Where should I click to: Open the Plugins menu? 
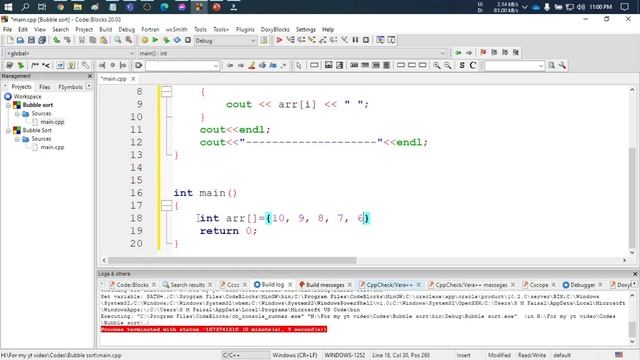(245, 29)
